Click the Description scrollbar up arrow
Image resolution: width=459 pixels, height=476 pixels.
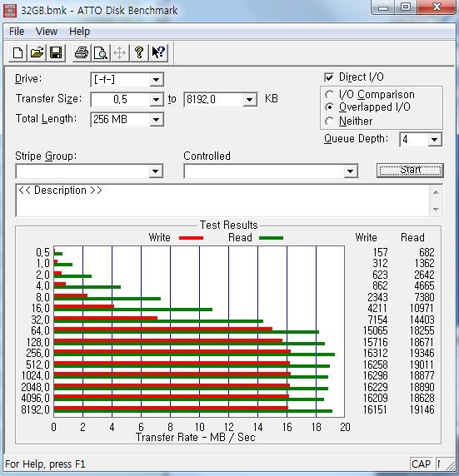click(436, 192)
